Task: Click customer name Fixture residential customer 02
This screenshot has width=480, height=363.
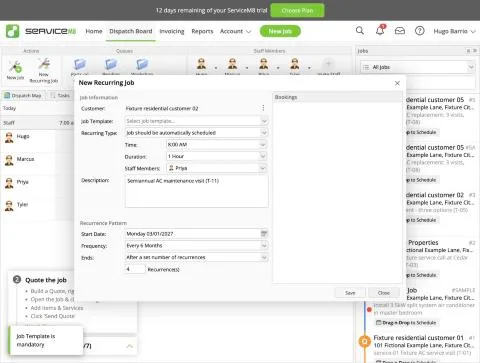Action: (162, 108)
